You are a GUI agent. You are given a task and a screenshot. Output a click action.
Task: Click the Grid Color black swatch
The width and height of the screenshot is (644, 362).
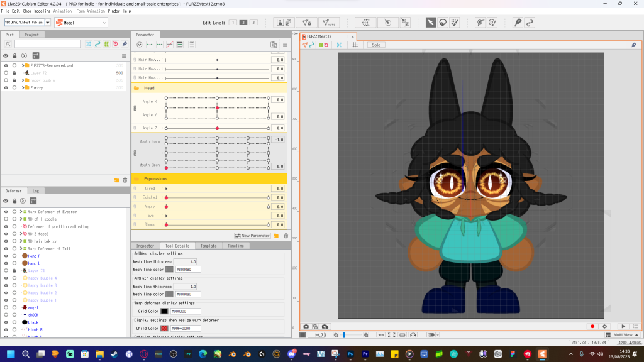point(164,311)
